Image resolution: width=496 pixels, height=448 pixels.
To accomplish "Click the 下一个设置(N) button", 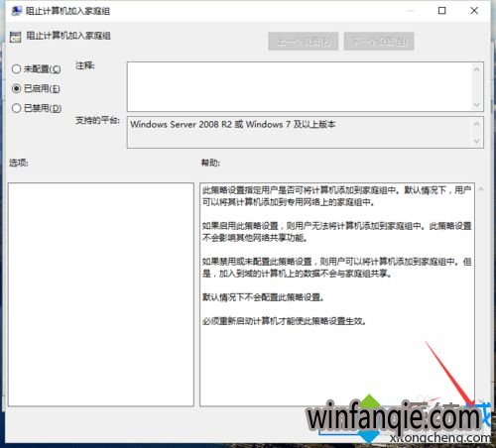I will click(x=379, y=42).
